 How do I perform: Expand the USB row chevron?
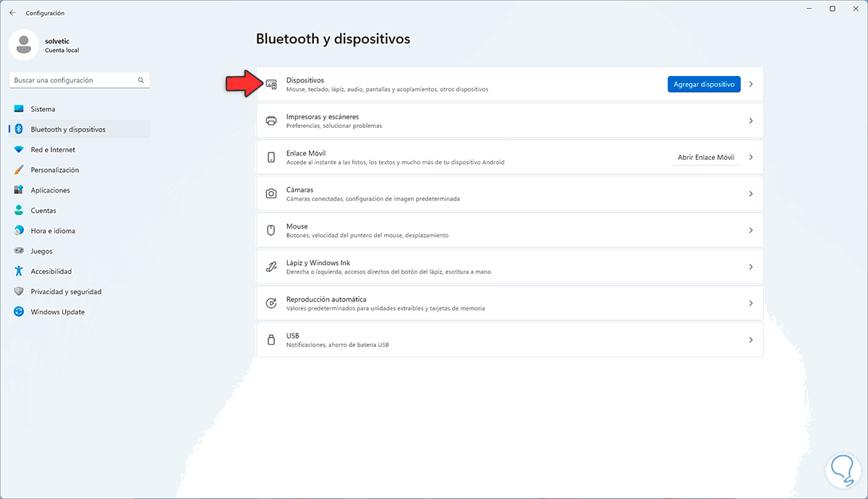[751, 340]
